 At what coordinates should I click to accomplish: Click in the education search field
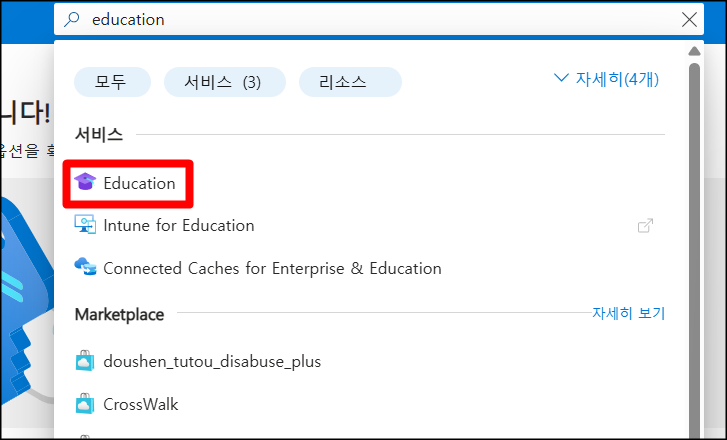point(379,19)
